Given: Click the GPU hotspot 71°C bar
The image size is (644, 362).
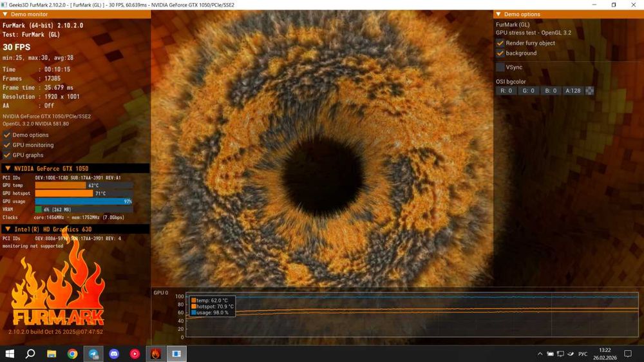Looking at the screenshot, I should [x=84, y=193].
